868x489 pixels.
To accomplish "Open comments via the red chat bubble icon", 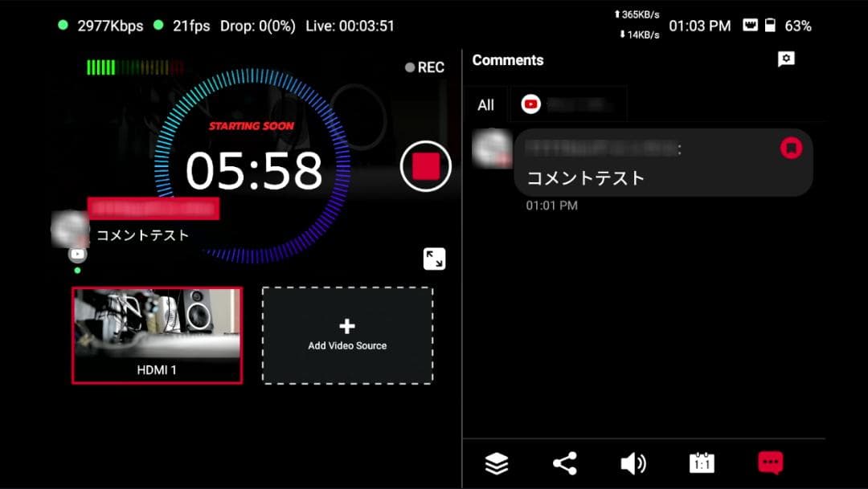I will coord(770,463).
